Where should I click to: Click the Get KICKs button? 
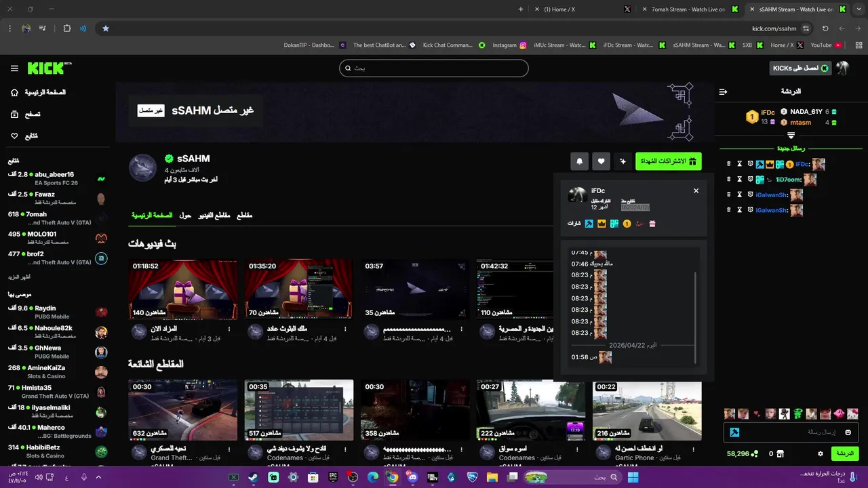801,68
